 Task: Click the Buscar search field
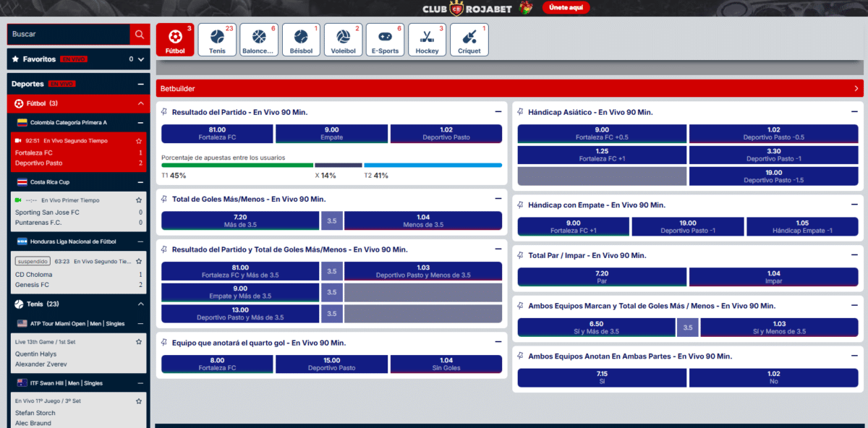(x=69, y=34)
